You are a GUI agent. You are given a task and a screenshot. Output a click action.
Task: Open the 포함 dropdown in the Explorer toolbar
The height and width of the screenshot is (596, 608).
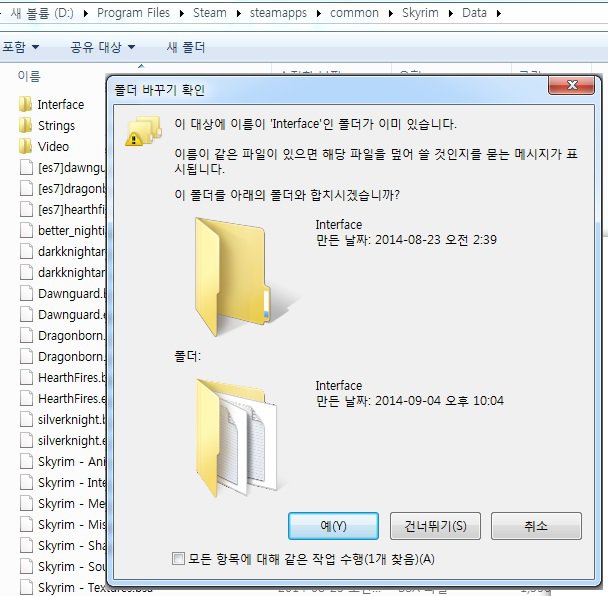[20, 47]
